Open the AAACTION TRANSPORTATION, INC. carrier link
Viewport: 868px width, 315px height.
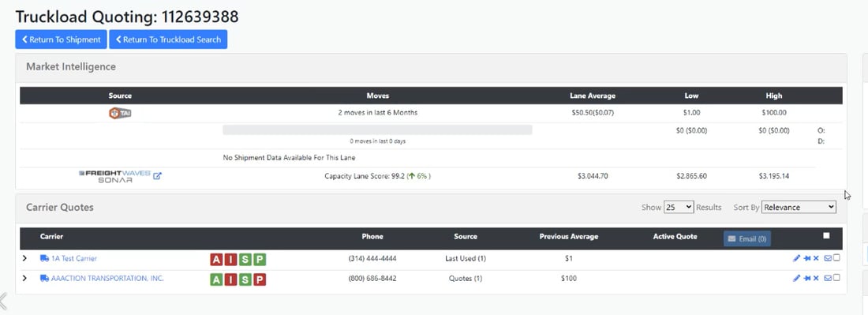(x=107, y=279)
